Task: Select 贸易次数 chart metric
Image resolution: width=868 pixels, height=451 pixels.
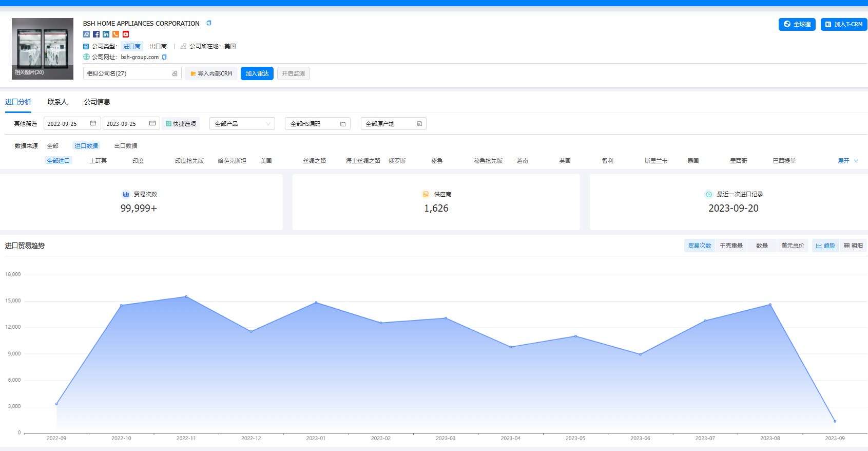Action: (700, 246)
